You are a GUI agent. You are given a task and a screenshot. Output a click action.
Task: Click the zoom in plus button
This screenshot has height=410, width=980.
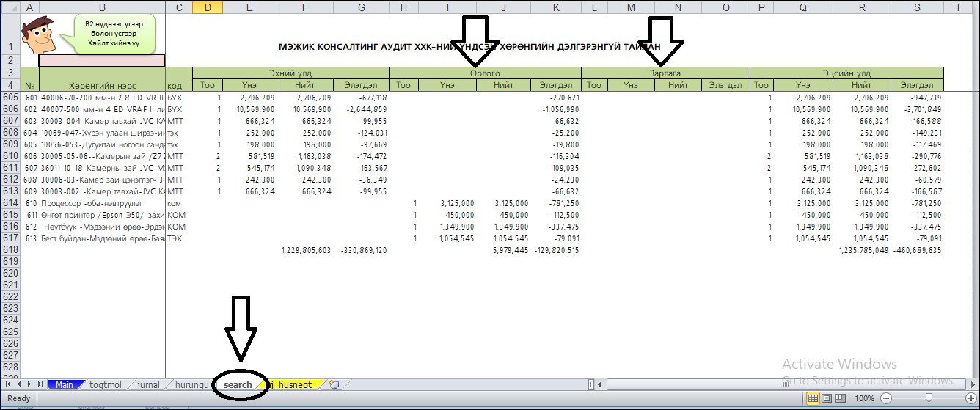[970, 398]
